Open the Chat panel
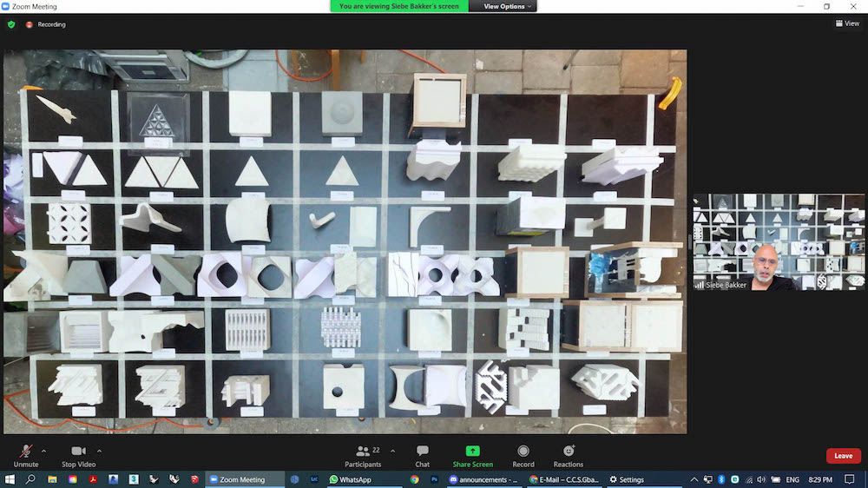 [x=422, y=454]
